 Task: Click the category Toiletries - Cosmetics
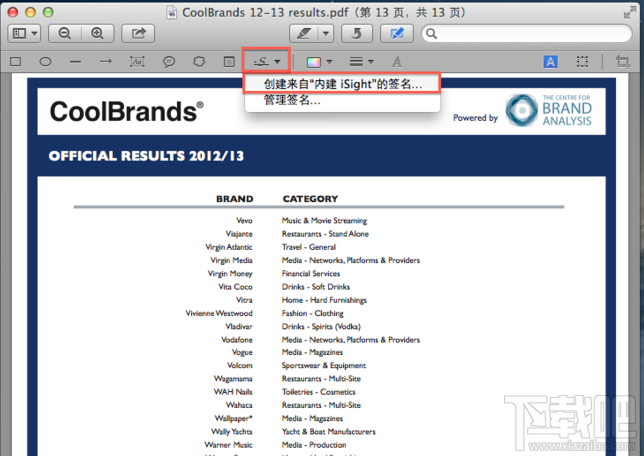319,392
